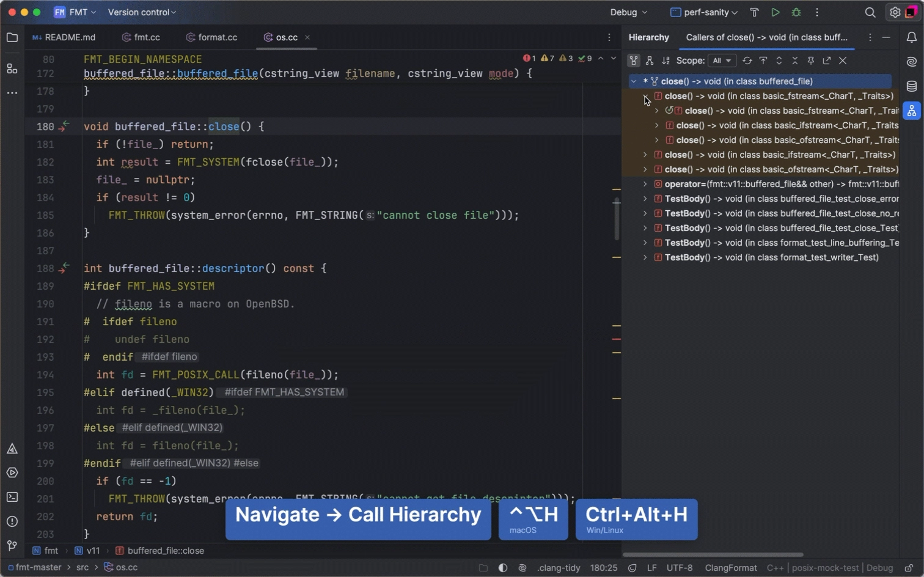Open the Notifications bell
This screenshot has height=577, width=924.
[x=912, y=38]
